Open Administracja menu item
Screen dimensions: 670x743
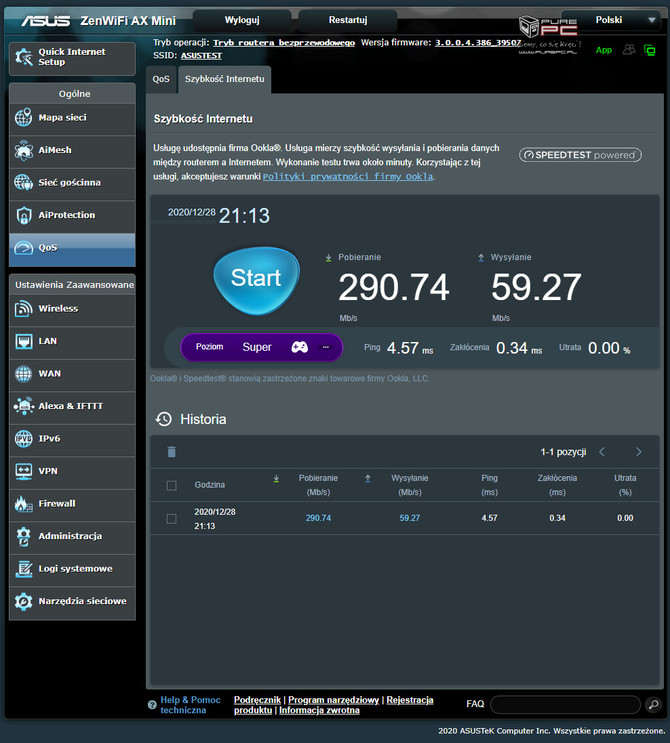72,536
